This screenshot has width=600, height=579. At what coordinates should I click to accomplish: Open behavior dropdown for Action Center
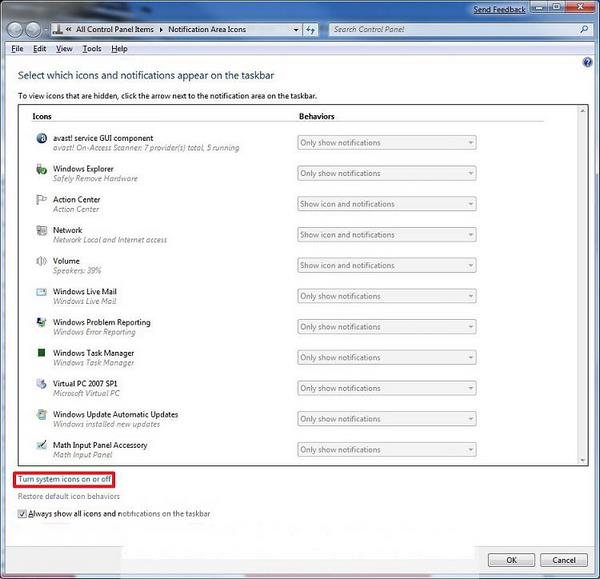[386, 204]
